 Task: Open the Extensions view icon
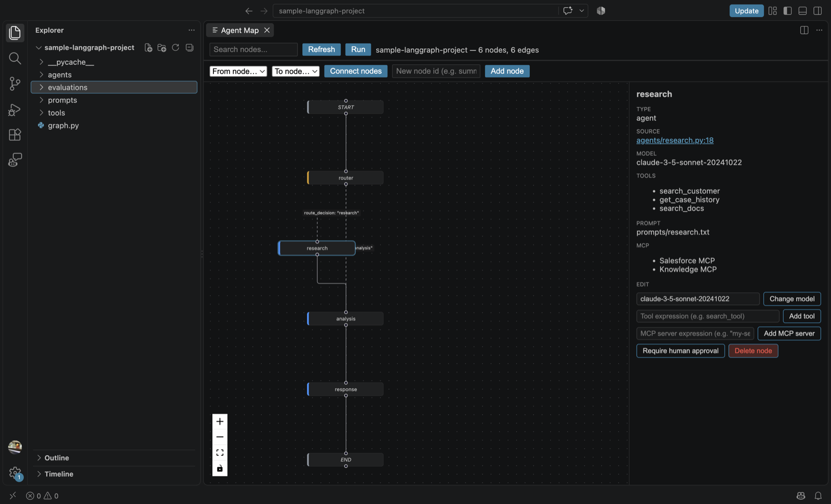(x=15, y=134)
